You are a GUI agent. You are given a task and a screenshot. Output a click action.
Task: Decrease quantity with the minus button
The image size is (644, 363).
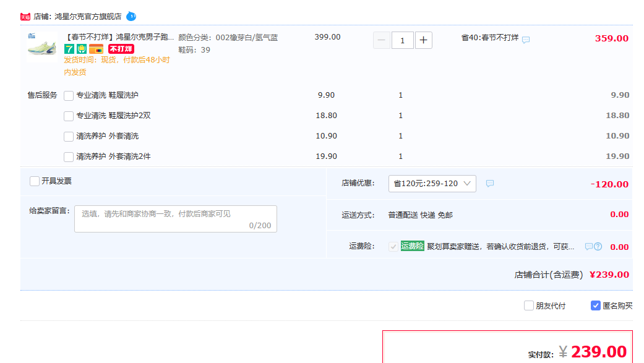(382, 40)
